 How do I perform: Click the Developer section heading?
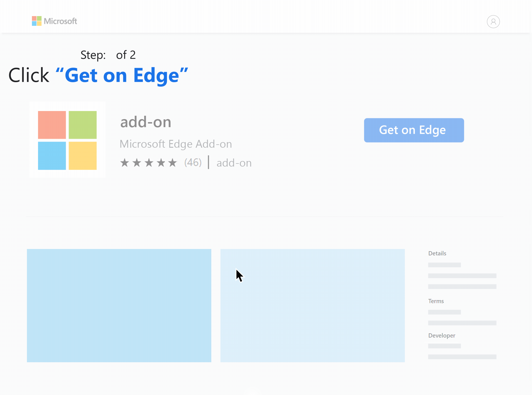441,336
